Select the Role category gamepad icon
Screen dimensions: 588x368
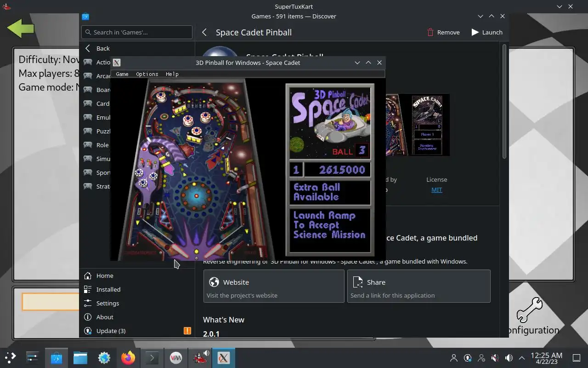click(88, 145)
